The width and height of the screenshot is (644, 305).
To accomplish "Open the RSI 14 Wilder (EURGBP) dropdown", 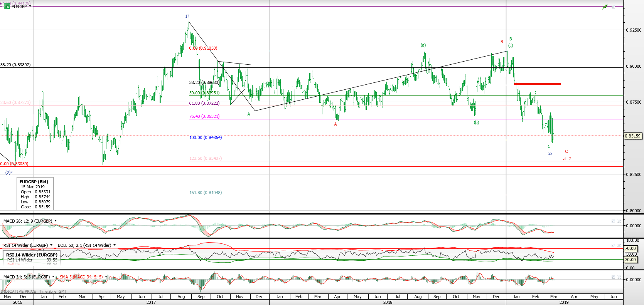I will pos(51,245).
